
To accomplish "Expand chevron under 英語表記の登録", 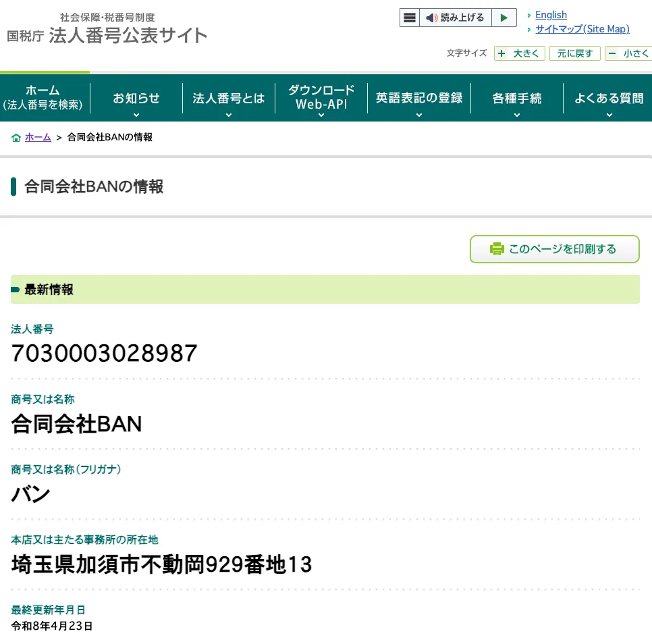I will point(419,115).
